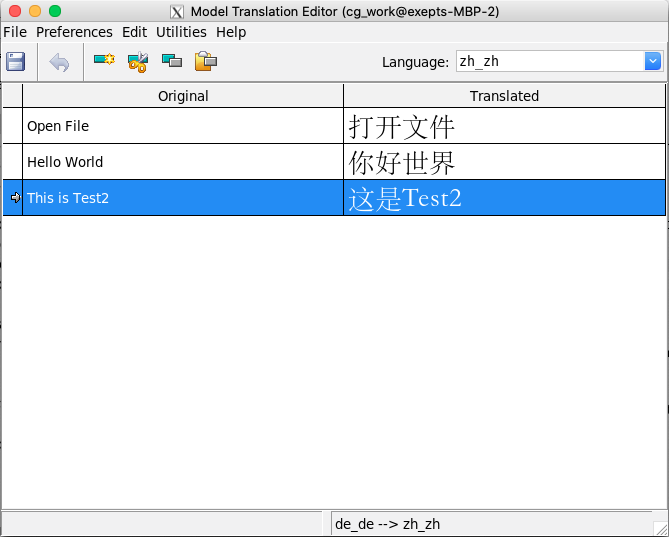669x537 pixels.
Task: Open the Help menu
Action: pos(231,32)
